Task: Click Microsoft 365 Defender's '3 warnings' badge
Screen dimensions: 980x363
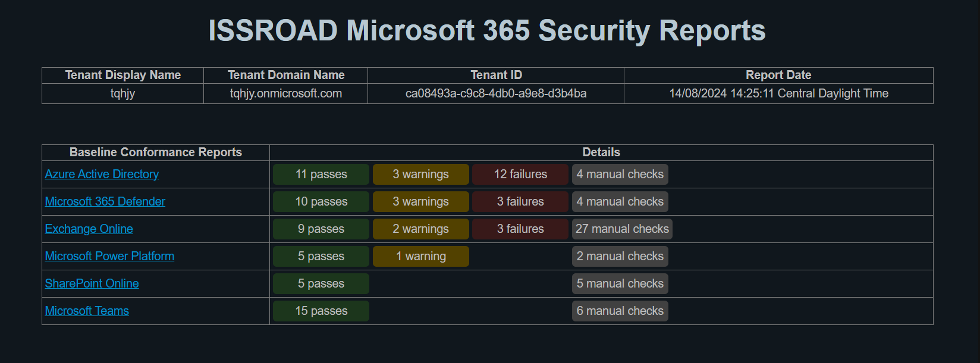Action: click(421, 201)
